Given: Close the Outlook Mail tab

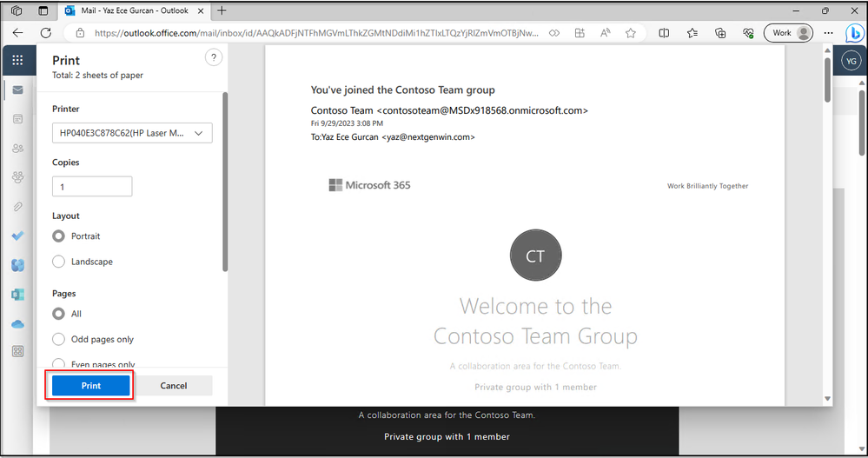Looking at the screenshot, I should click(x=201, y=10).
